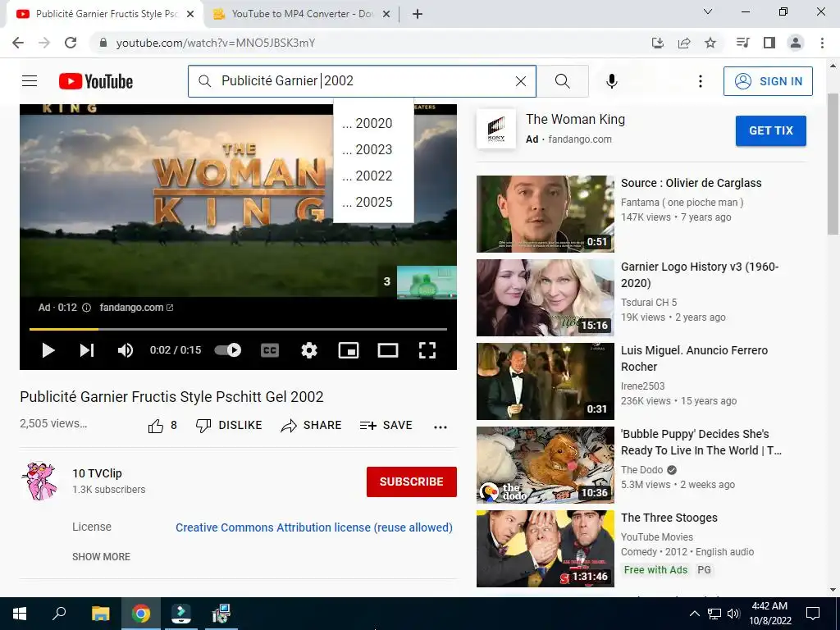
Task: Toggle closed captions CC button
Action: click(269, 350)
